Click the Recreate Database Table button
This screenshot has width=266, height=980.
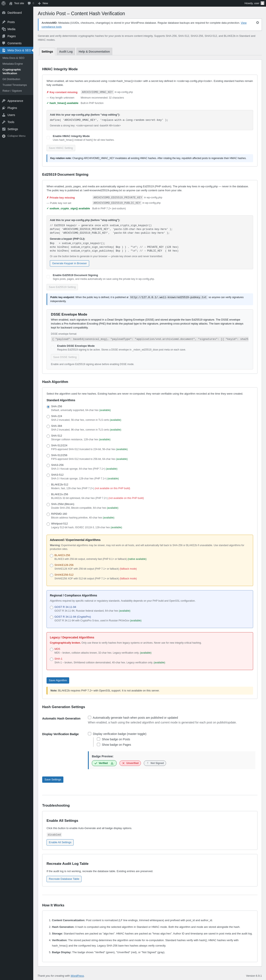[64, 879]
